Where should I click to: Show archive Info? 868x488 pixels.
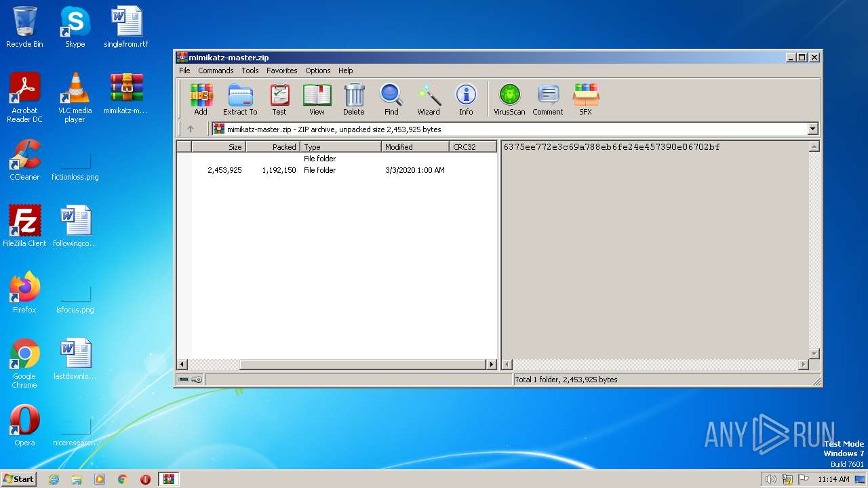pos(466,100)
